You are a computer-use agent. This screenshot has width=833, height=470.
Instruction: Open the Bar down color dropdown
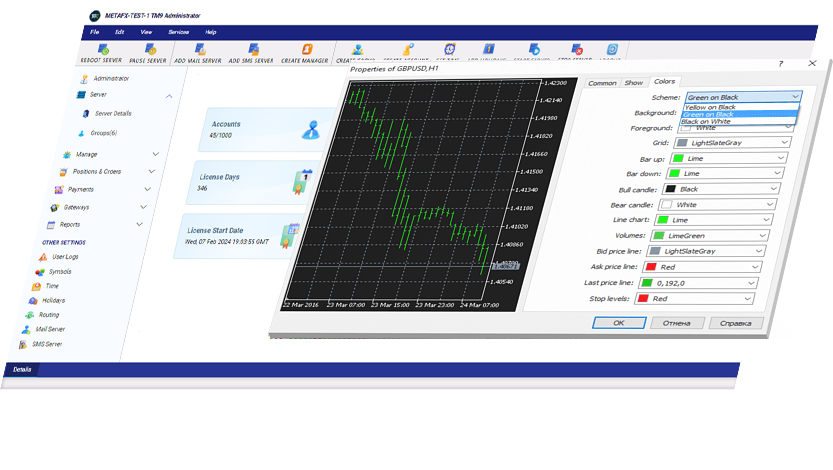[725, 174]
